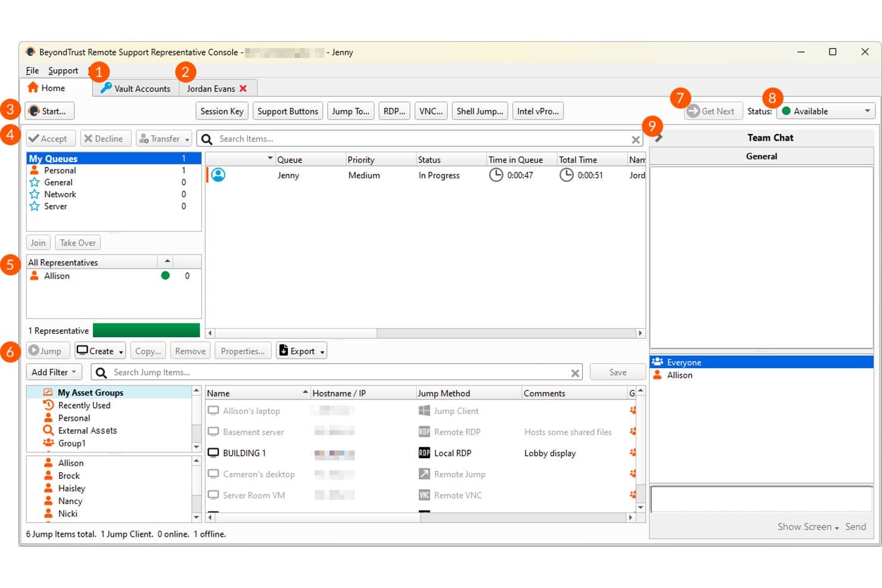Select External Assets jump group
Image resolution: width=882 pixels, height=588 pixels.
click(87, 431)
